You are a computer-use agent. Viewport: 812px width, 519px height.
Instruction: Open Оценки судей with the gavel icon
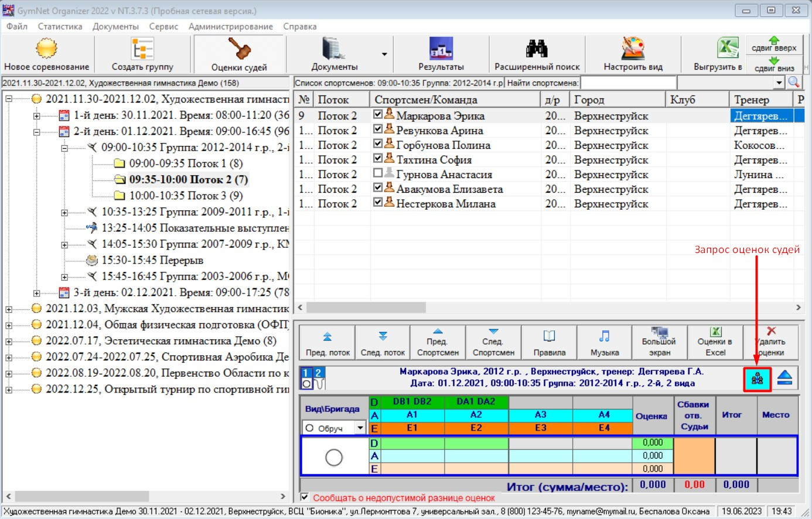tap(239, 49)
